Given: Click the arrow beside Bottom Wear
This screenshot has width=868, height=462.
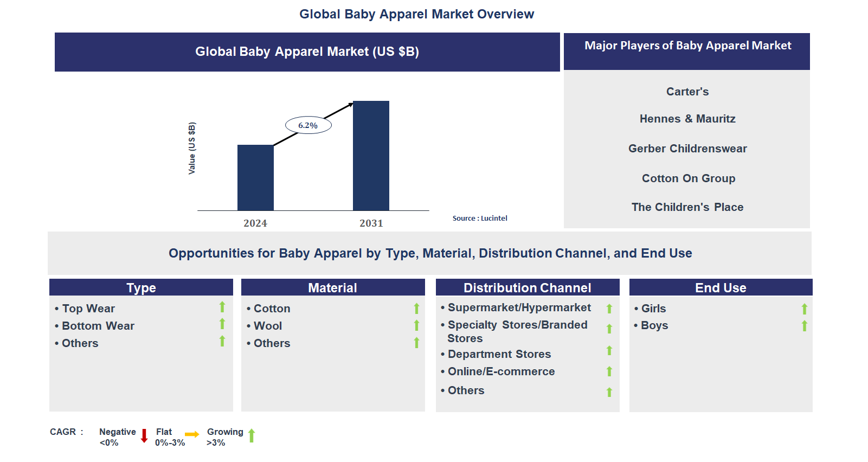Looking at the screenshot, I should pyautogui.click(x=222, y=324).
